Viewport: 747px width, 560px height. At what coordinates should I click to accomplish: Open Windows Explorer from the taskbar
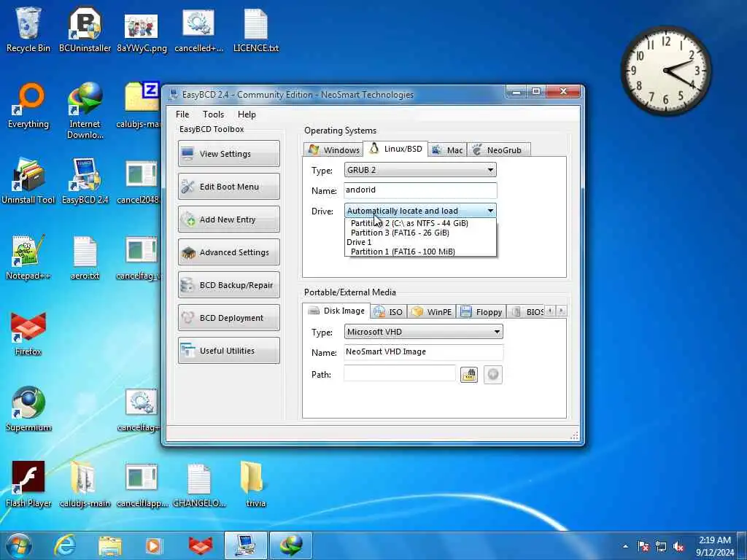110,545
